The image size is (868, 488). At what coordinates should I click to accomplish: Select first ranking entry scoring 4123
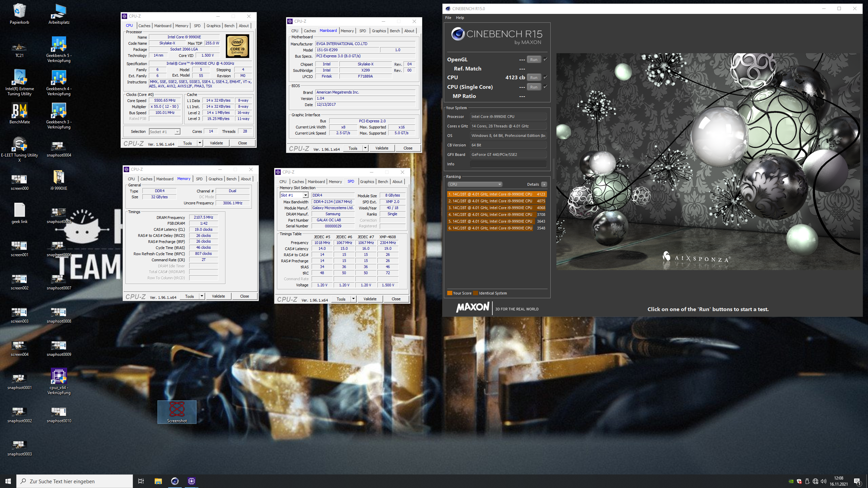click(x=497, y=194)
